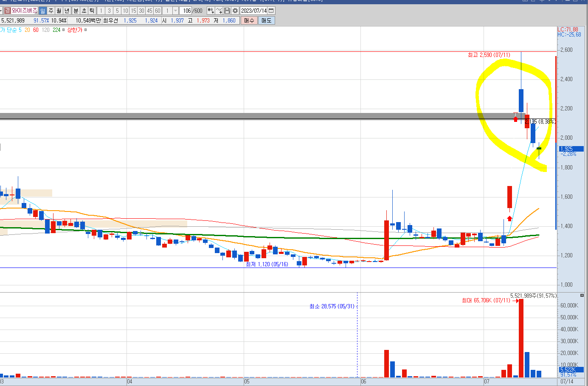Screen dimensions: 588x386
Task: Select the 60-day moving average legend
Action: point(36,30)
